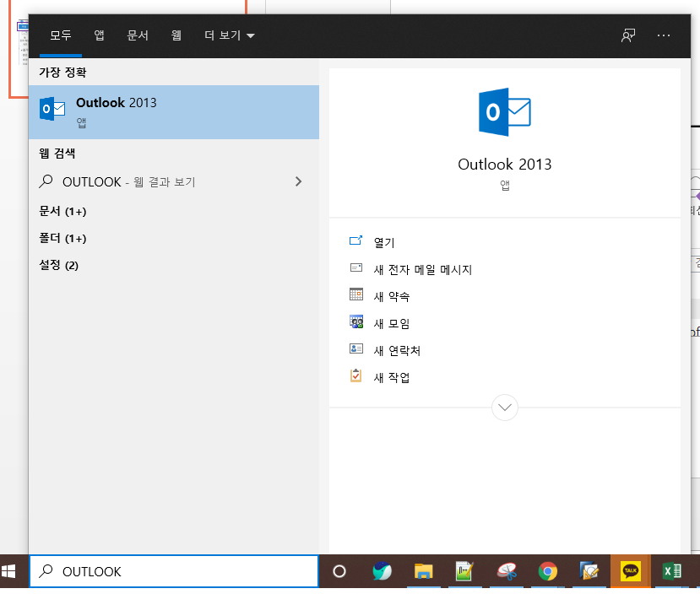The image size is (700, 594).
Task: Click the 열기 action link
Action: 384,242
